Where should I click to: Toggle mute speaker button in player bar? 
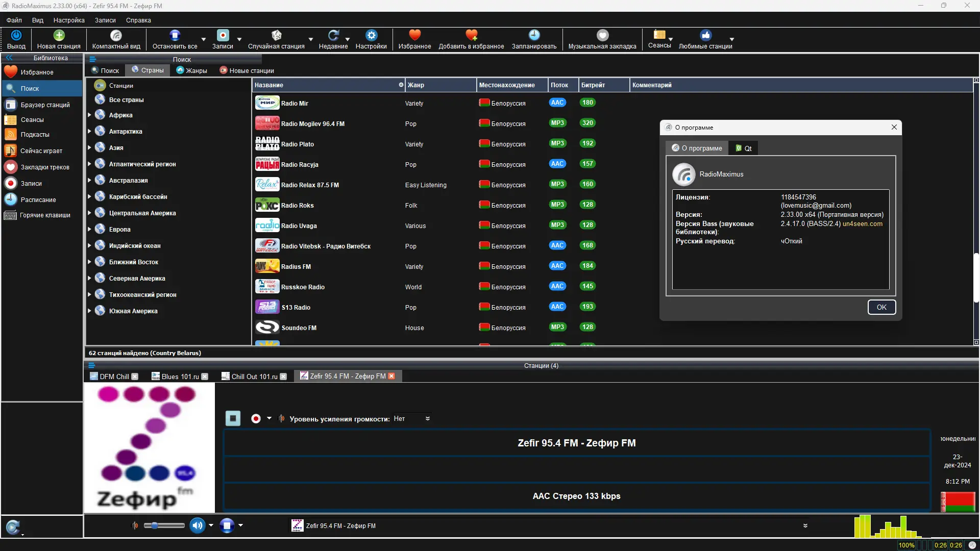click(x=198, y=525)
